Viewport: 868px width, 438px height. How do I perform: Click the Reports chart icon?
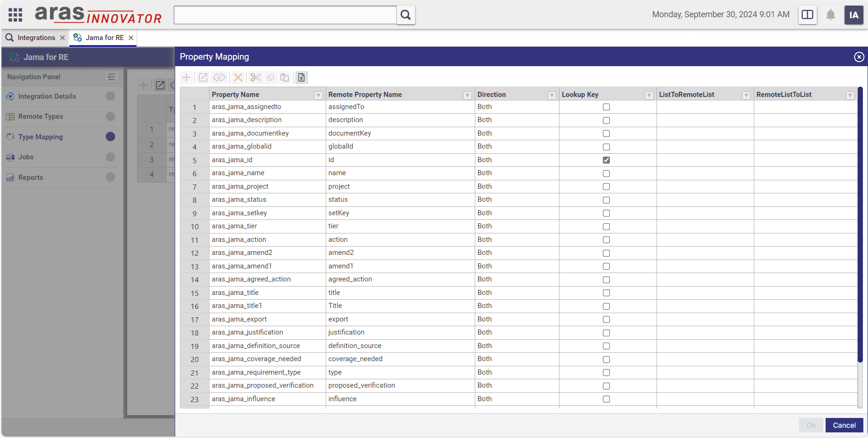point(10,178)
